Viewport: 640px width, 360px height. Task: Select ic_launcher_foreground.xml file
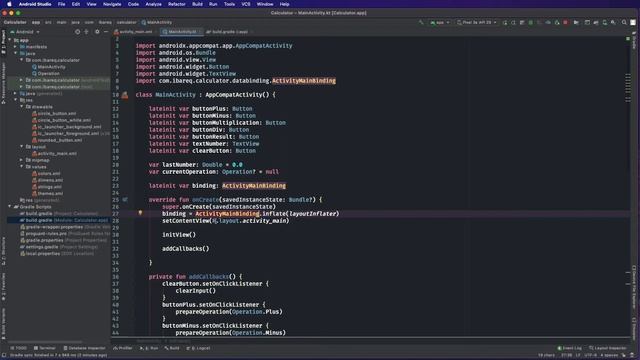pos(65,133)
